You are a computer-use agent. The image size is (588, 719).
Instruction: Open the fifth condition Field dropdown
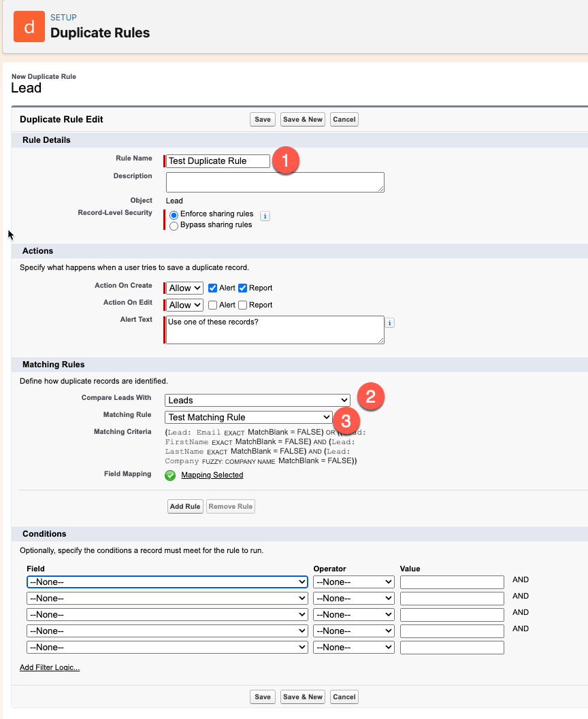pos(167,648)
